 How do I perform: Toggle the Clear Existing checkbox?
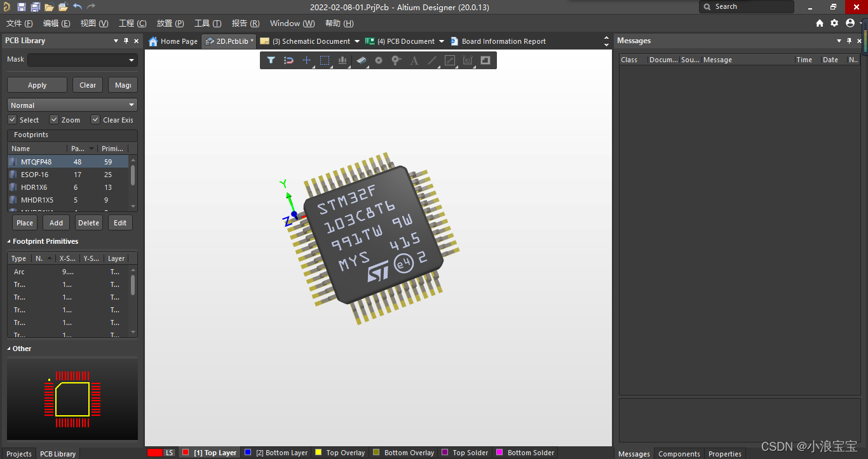(95, 119)
